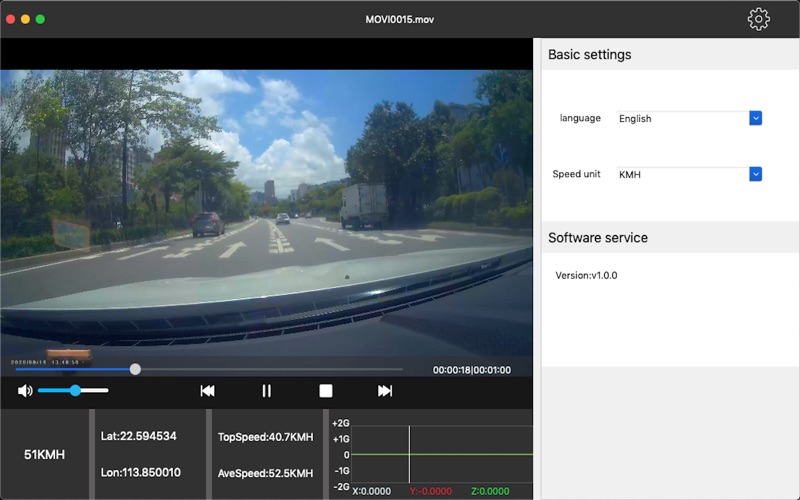800x500 pixels.
Task: Click the G-sensor graph cursor line
Action: pyautogui.click(x=409, y=454)
